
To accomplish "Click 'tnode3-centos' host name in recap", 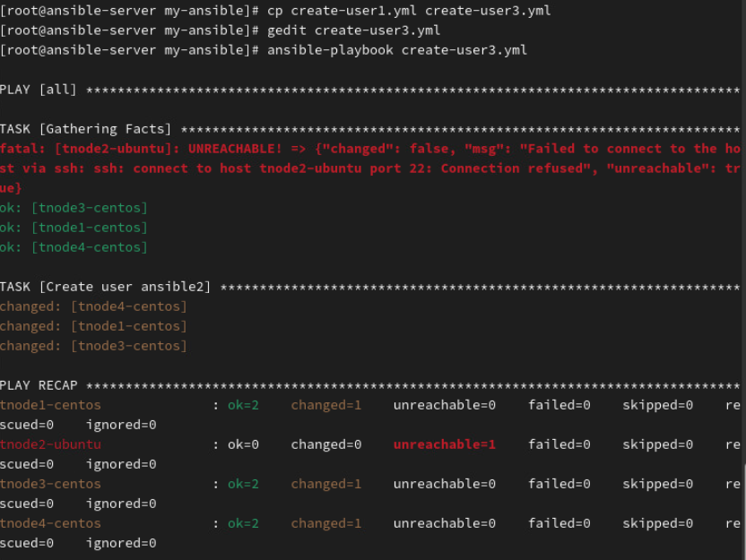I will tap(50, 484).
